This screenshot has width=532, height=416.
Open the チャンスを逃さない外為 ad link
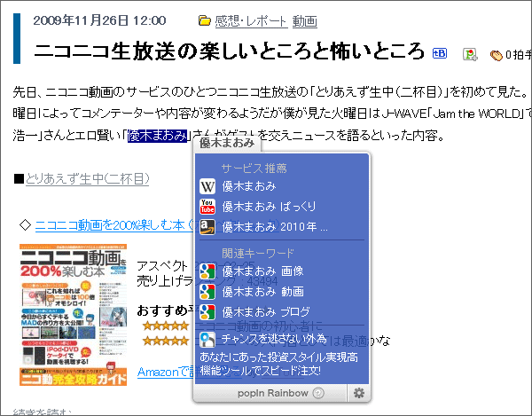click(x=274, y=339)
